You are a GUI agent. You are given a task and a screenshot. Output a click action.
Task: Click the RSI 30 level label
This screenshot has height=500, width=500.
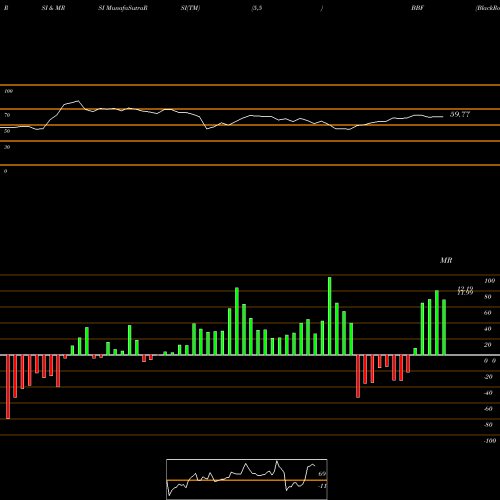(x=7, y=147)
